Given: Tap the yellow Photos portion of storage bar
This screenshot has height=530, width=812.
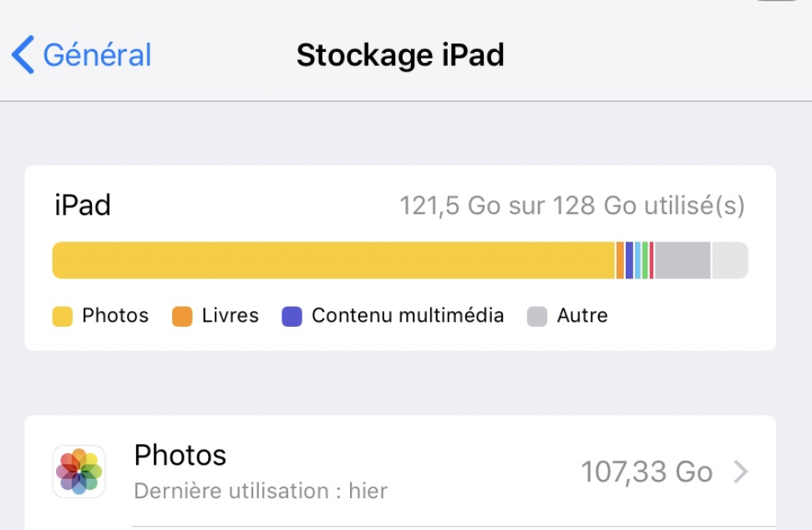Looking at the screenshot, I should [x=334, y=260].
